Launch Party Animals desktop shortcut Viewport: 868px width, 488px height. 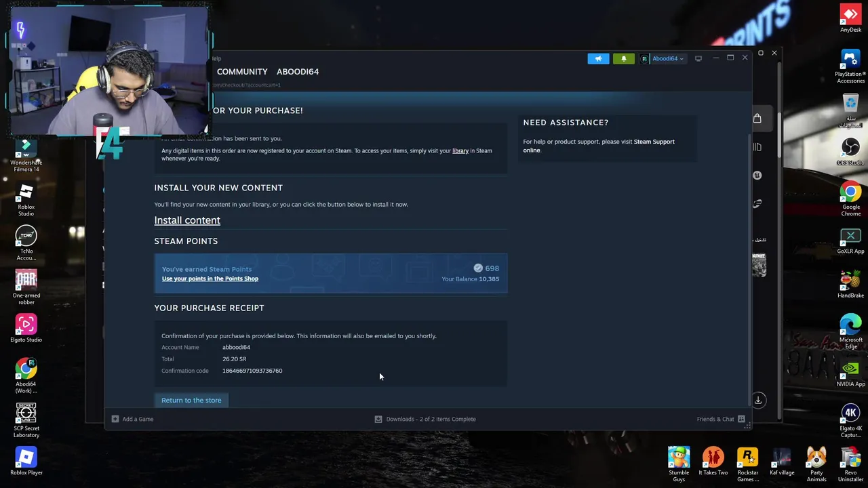tap(816, 464)
